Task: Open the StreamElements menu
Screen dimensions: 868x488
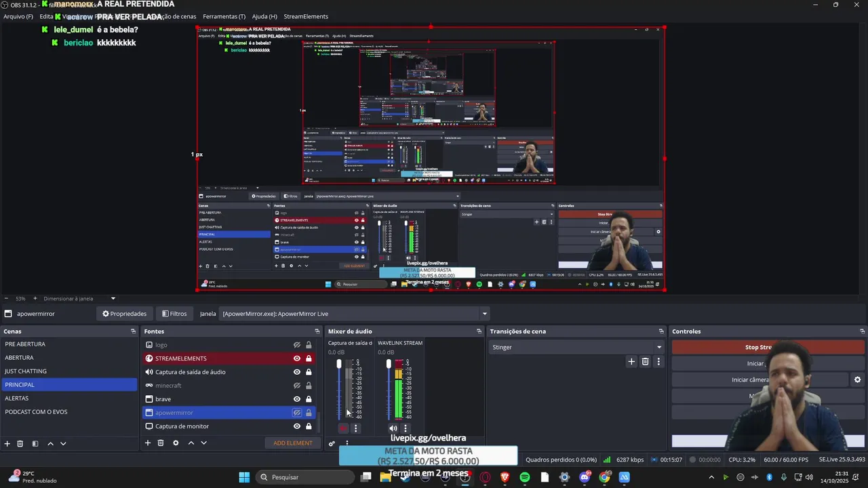Action: pos(306,16)
